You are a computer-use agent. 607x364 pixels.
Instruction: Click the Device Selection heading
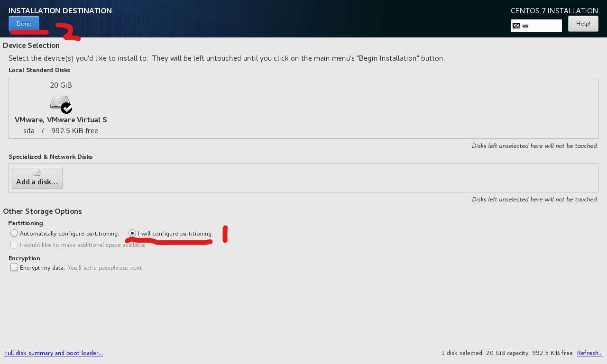pos(31,45)
